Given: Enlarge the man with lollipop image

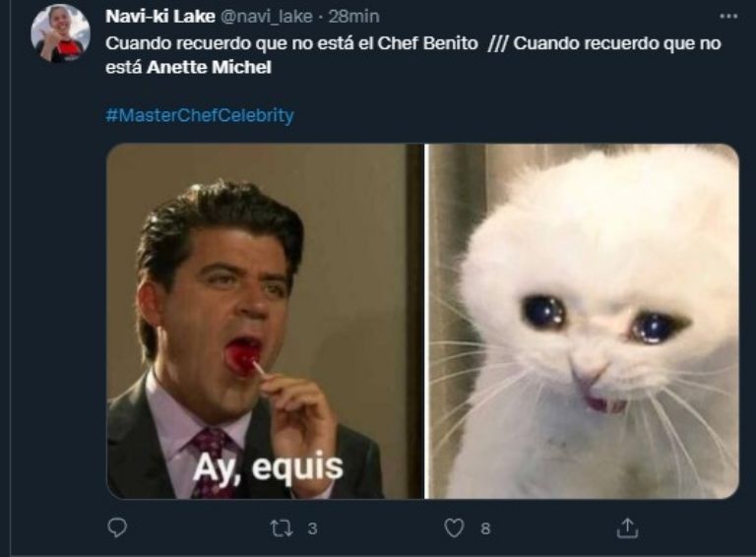Looking at the screenshot, I should point(265,321).
